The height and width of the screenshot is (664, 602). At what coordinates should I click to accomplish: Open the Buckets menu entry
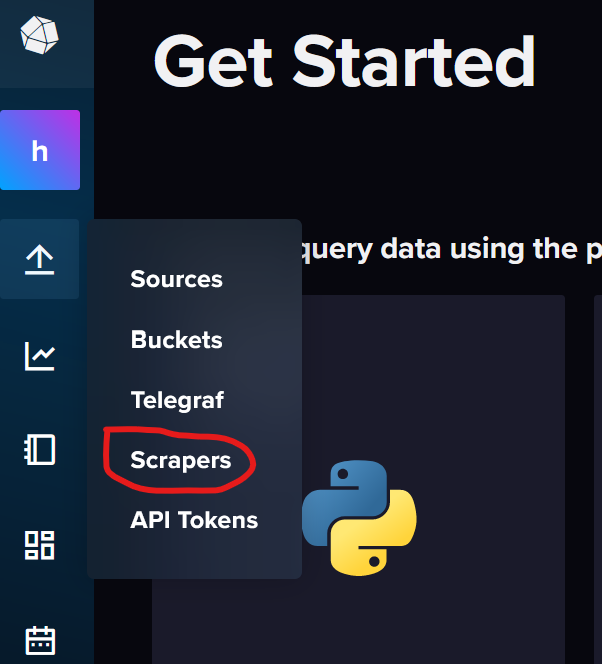[x=176, y=340]
